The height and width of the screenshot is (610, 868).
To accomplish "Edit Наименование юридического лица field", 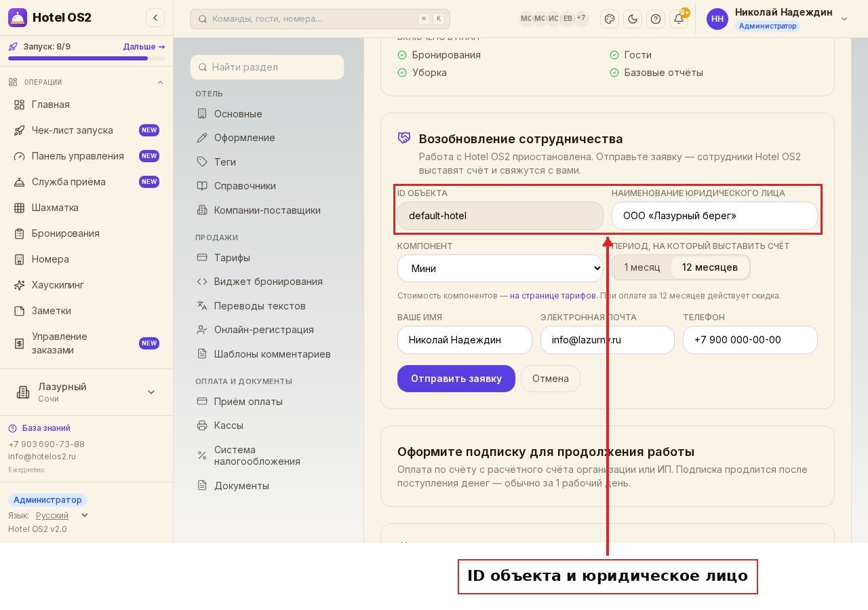I will tap(715, 216).
